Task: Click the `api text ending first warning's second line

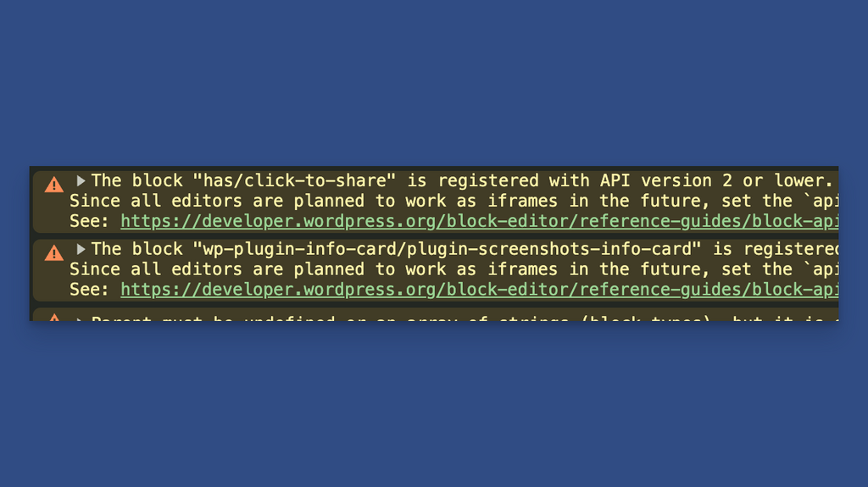Action: [821, 201]
